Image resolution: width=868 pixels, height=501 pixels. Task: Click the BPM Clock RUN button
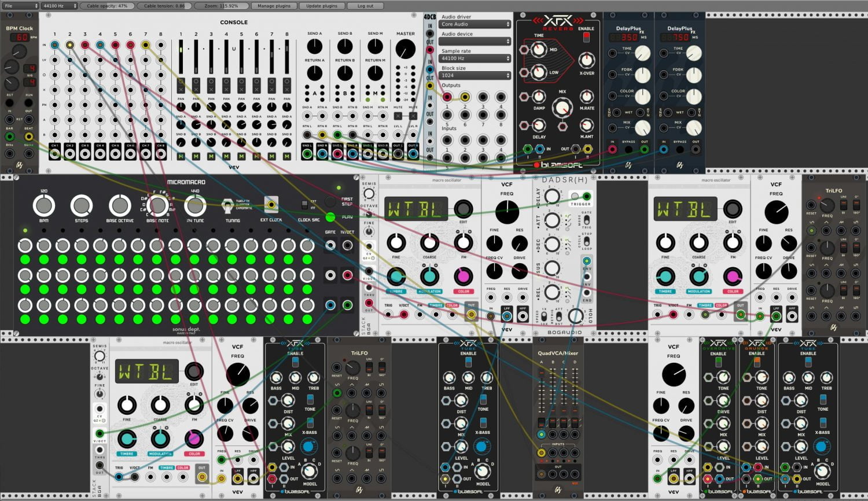click(28, 102)
